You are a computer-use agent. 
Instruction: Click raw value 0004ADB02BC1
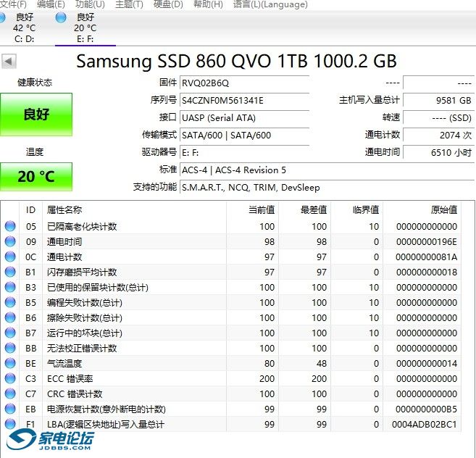(425, 424)
